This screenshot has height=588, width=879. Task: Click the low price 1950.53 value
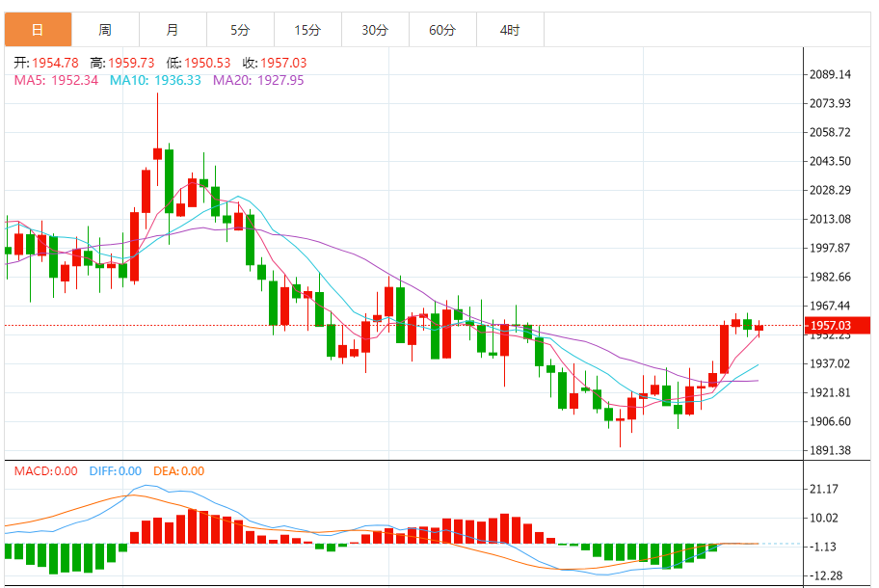pyautogui.click(x=207, y=63)
